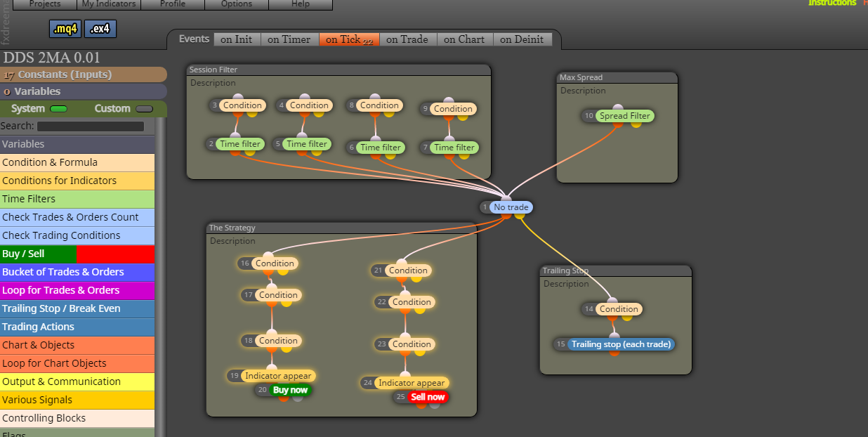Expand Check Trading Conditions category
Viewport: 868px width, 437px height.
pos(77,235)
